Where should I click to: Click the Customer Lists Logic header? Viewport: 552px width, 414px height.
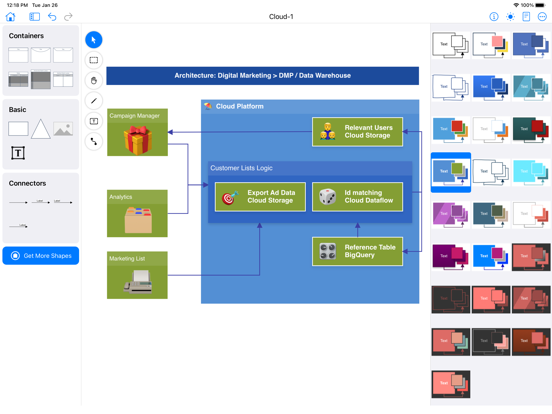click(310, 168)
